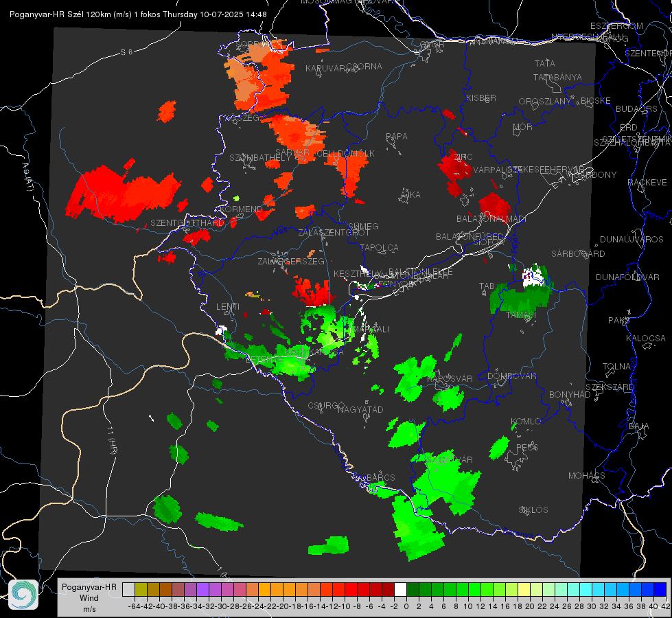
Task: Select the KISBER label on the map
Action: 481,98
